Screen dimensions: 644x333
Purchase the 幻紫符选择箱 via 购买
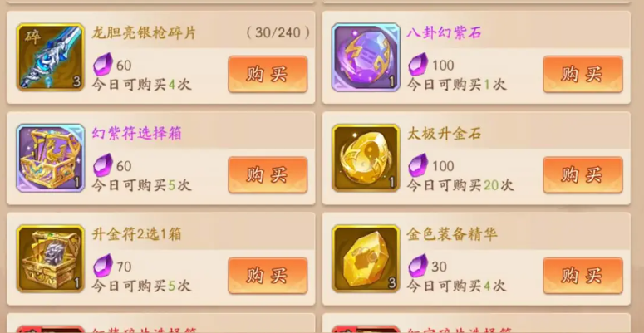pyautogui.click(x=268, y=175)
